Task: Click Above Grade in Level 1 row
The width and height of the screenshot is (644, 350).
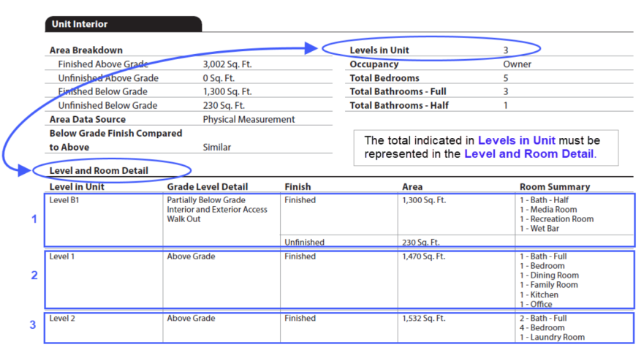Action: pyautogui.click(x=191, y=256)
